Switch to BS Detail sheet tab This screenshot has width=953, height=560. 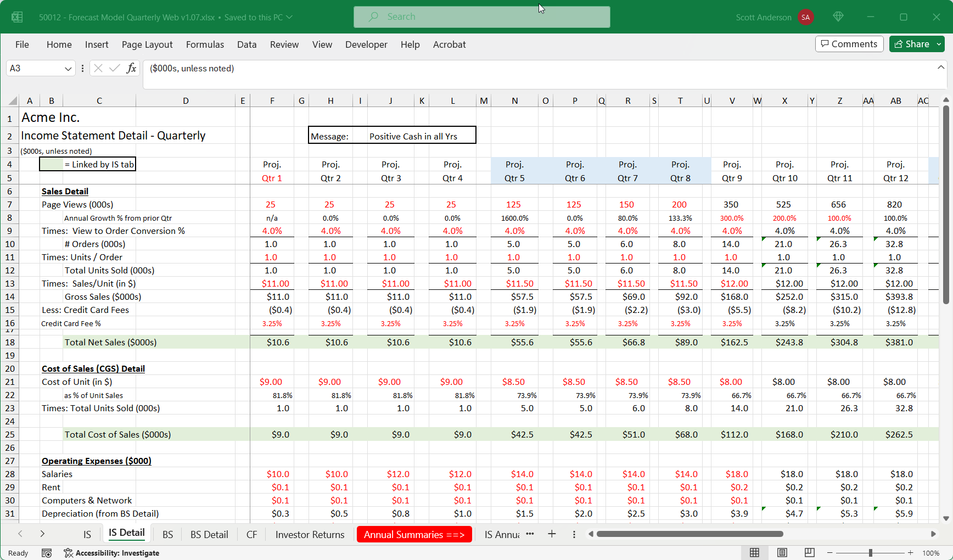pos(209,534)
